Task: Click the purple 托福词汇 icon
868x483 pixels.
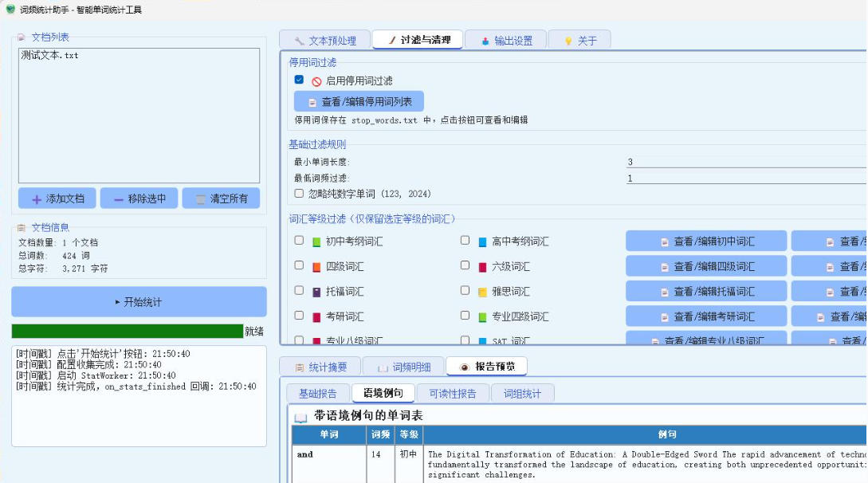Action: pos(316,293)
